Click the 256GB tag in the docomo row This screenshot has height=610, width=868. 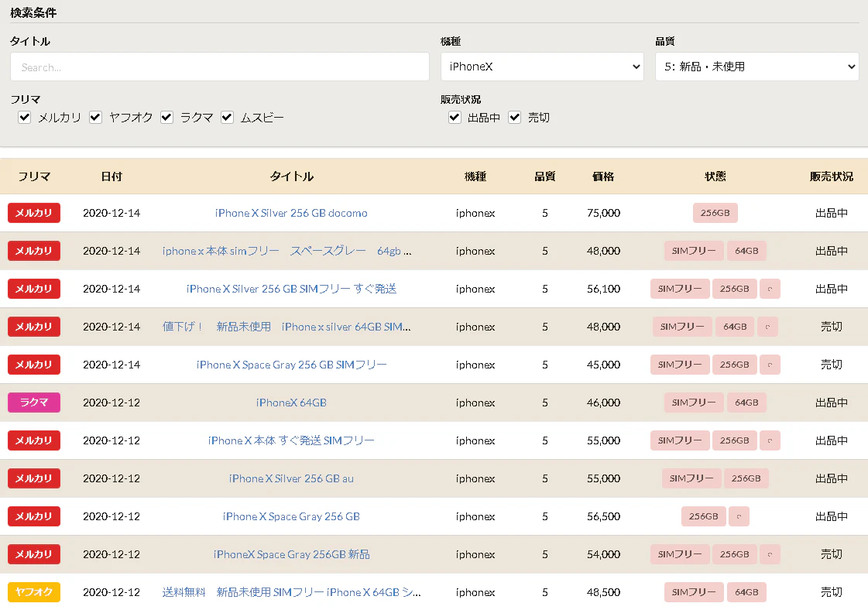(x=715, y=213)
